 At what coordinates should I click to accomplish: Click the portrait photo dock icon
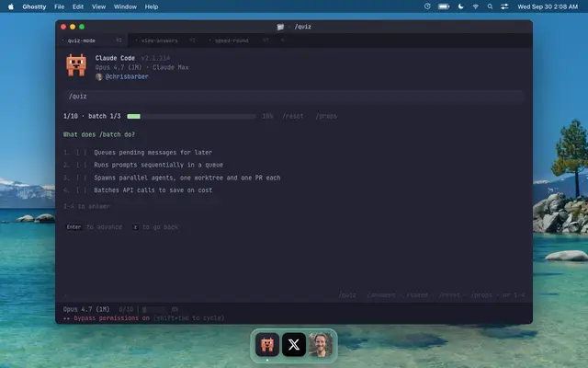tap(321, 344)
